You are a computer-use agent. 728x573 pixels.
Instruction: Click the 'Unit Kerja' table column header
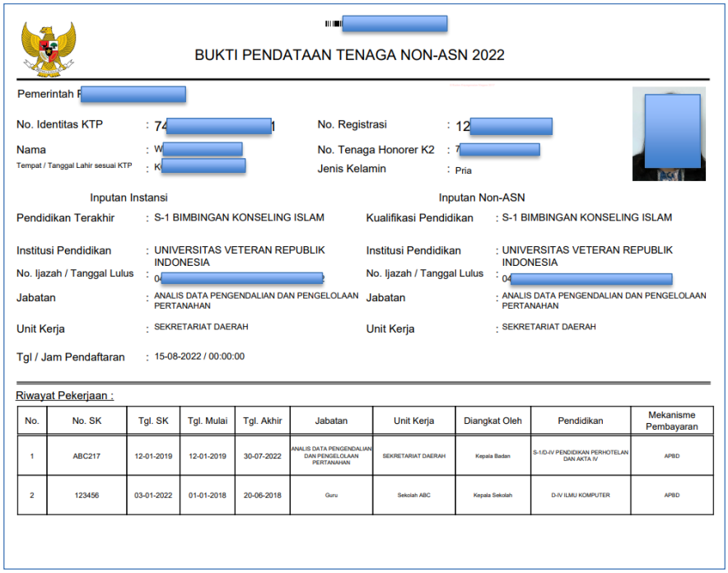tap(413, 421)
